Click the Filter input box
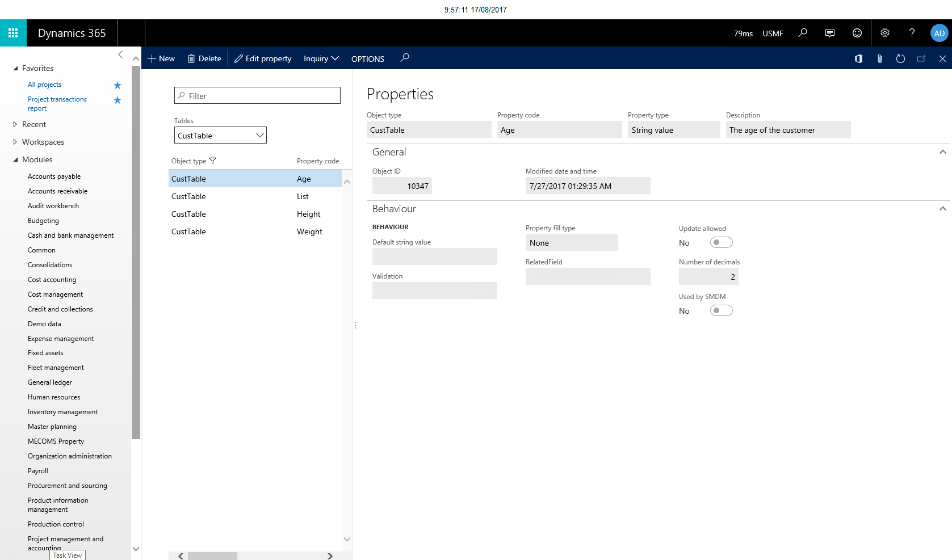This screenshot has width=952, height=560. [257, 95]
